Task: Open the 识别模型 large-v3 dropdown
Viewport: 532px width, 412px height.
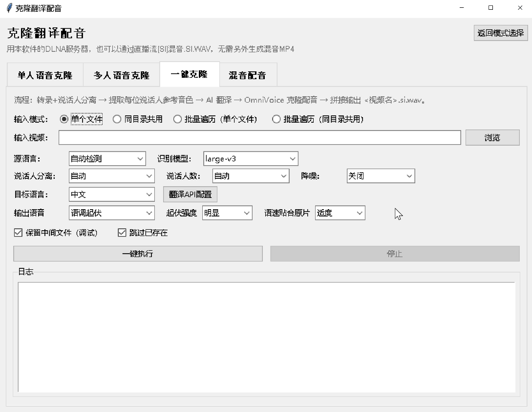Action: coord(251,158)
